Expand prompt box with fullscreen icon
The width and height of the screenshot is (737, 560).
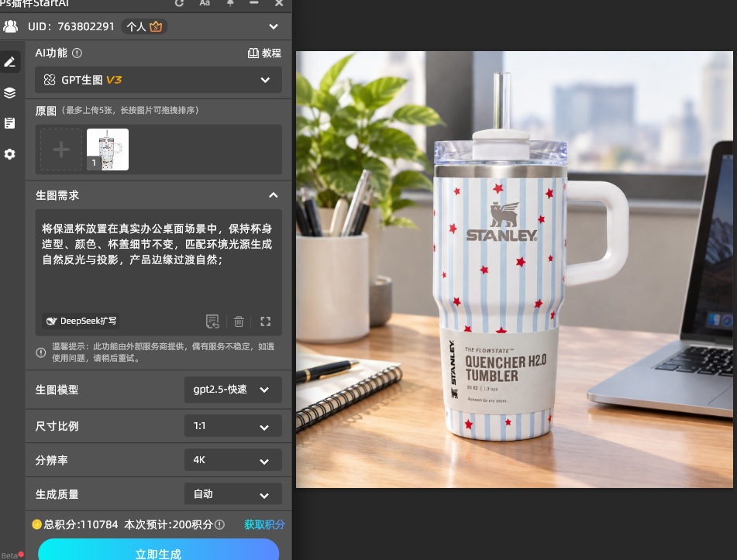click(266, 321)
